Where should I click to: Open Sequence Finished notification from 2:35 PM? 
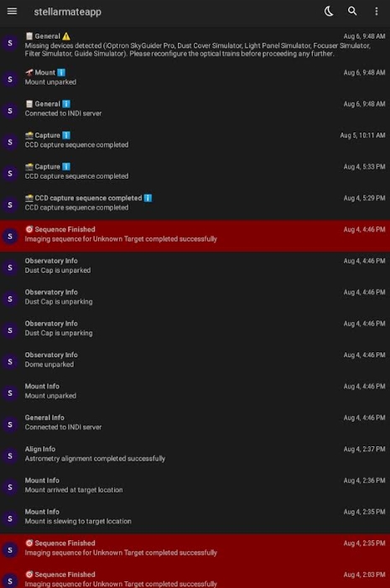(195, 549)
